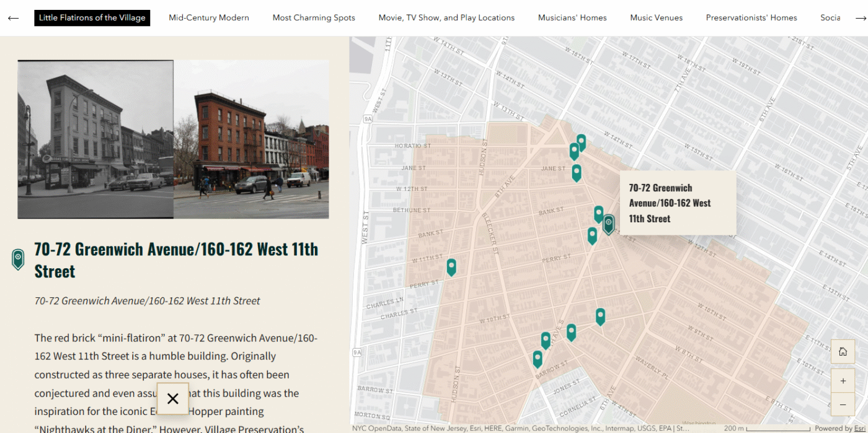Screen dimensions: 868x433
Task: Select the Music Venues tab
Action: (656, 18)
